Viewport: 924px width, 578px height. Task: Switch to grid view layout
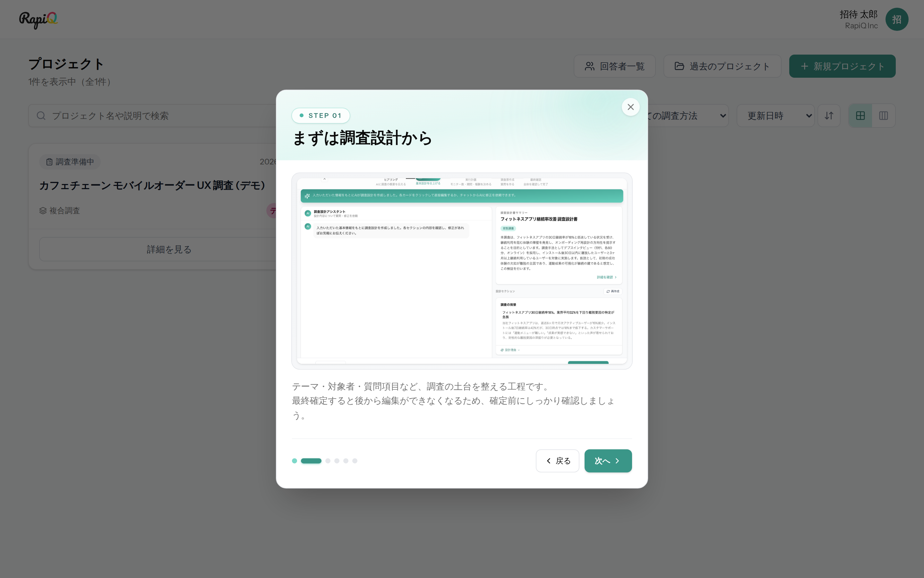click(860, 116)
